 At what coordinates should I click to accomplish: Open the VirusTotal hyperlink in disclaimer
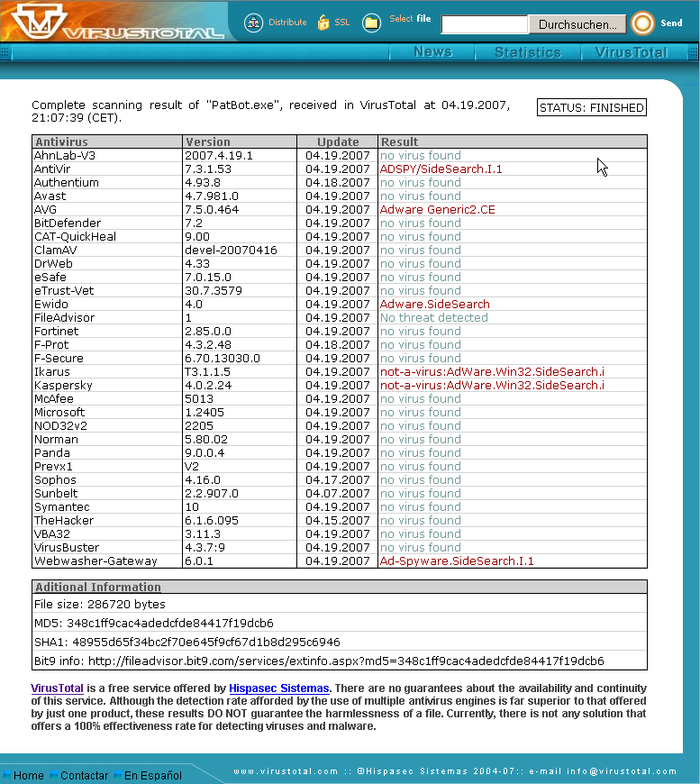coord(58,688)
